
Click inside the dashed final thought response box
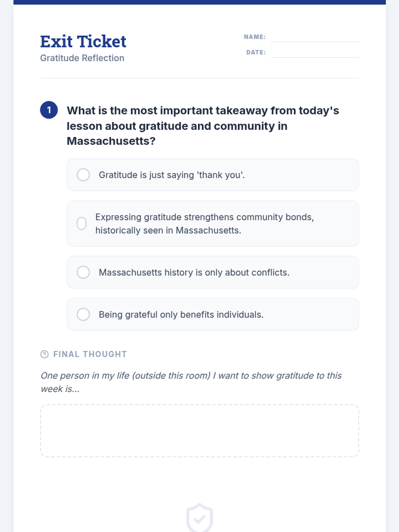click(199, 431)
